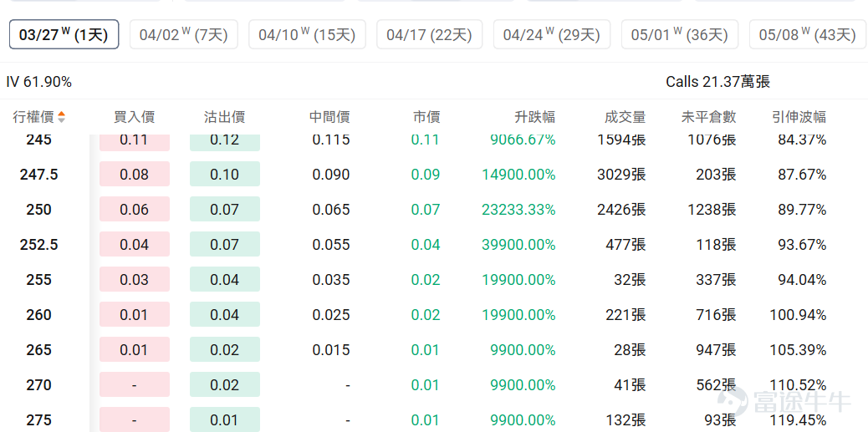Click ask price 0.10 for strike 247.5
Screen dimensions: 868x432
click(225, 175)
